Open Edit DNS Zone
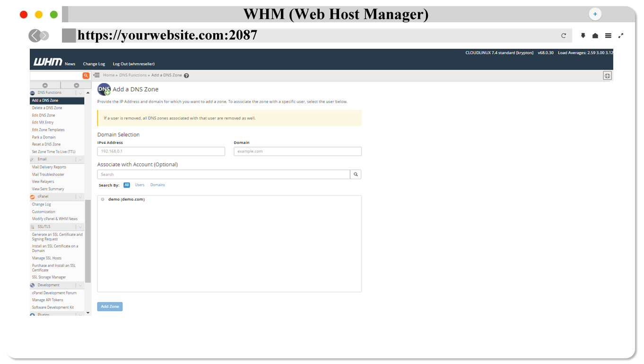This screenshot has height=364, width=644. click(x=44, y=115)
